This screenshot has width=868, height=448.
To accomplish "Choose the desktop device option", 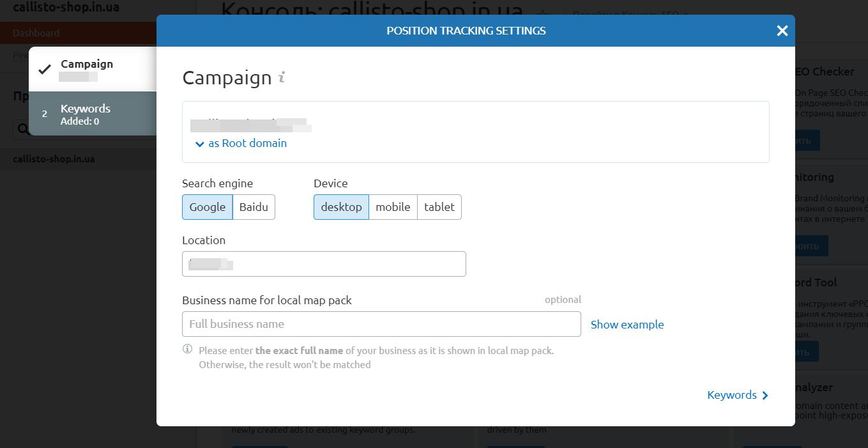I will [341, 207].
